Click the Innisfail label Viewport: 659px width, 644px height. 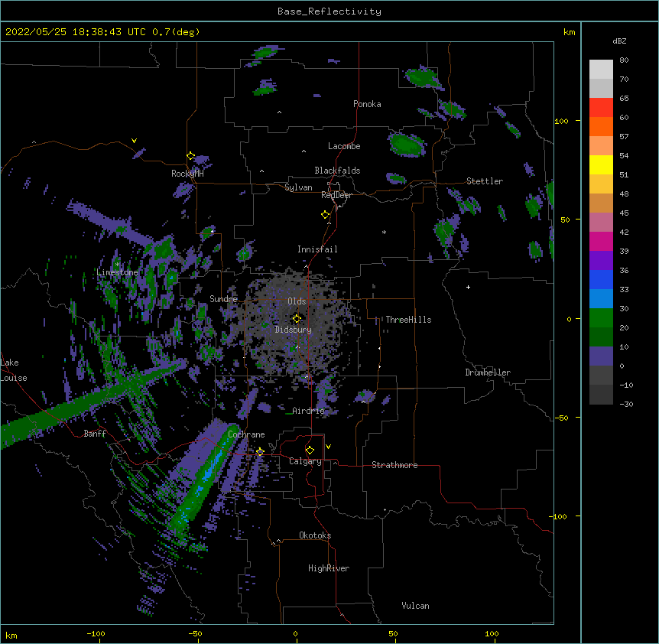[317, 249]
